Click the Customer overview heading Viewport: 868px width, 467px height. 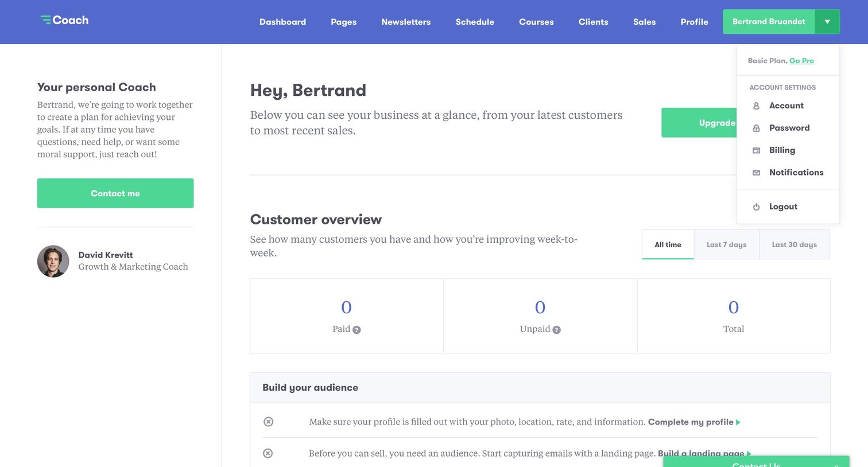(x=316, y=220)
